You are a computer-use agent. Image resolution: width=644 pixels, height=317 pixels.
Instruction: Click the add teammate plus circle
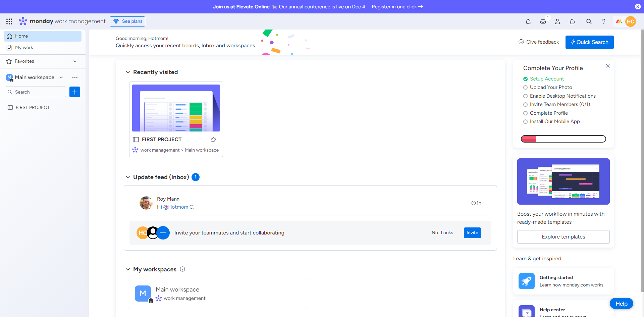163,233
